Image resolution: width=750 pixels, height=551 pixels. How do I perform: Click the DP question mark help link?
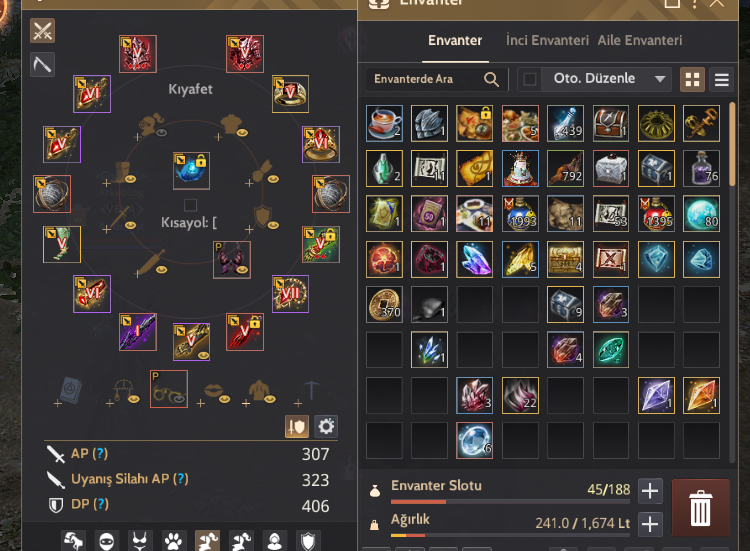(x=101, y=504)
